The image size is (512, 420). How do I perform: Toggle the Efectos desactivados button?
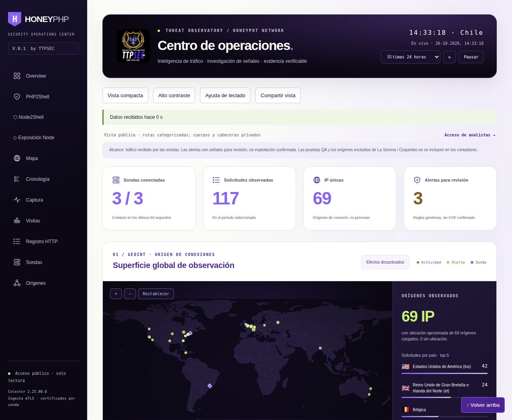pyautogui.click(x=385, y=262)
